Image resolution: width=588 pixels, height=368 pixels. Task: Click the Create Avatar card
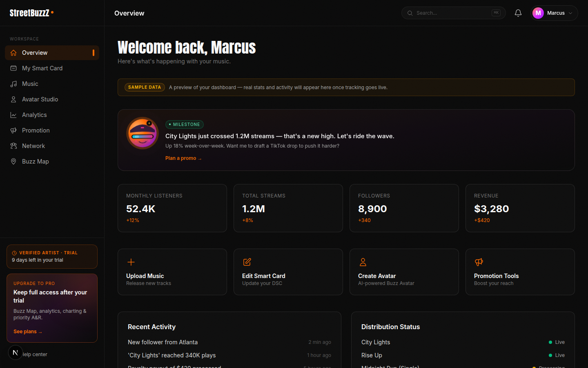pyautogui.click(x=404, y=272)
